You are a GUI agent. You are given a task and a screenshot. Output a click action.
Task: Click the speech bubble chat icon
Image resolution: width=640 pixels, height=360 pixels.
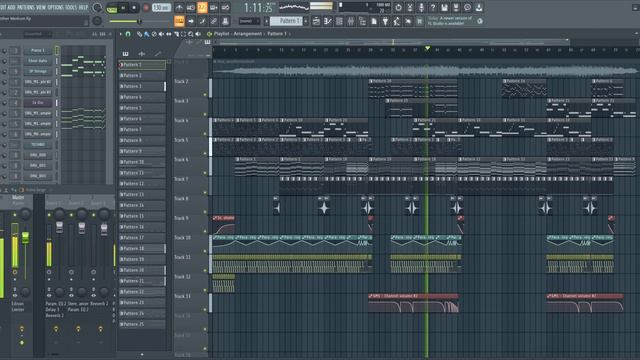point(467,7)
